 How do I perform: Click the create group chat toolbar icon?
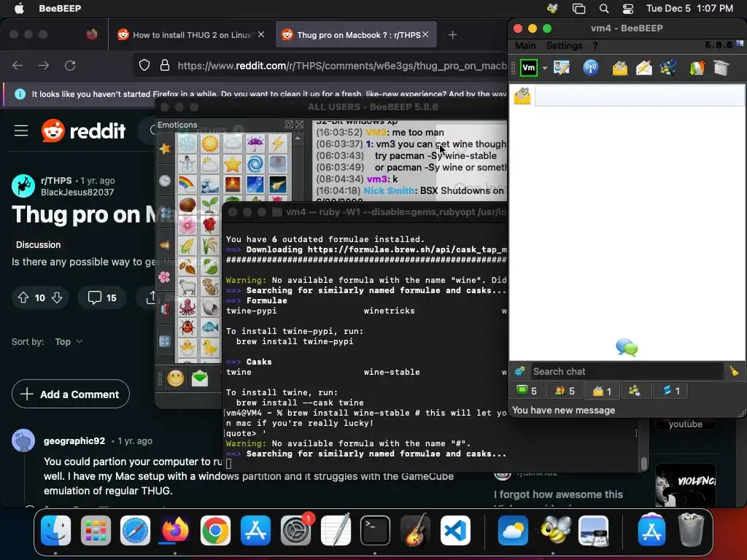point(668,68)
